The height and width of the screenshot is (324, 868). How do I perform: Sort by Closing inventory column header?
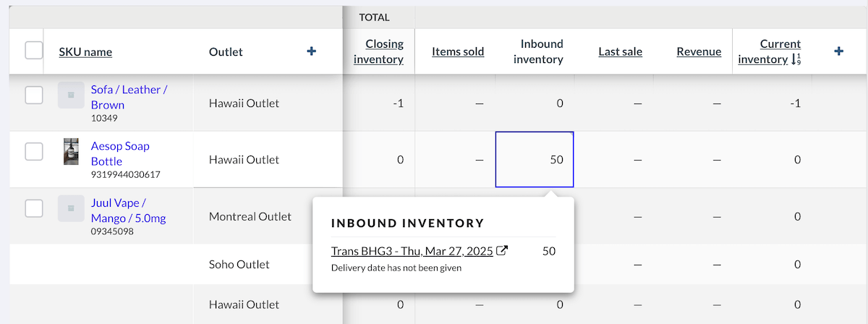coord(378,51)
